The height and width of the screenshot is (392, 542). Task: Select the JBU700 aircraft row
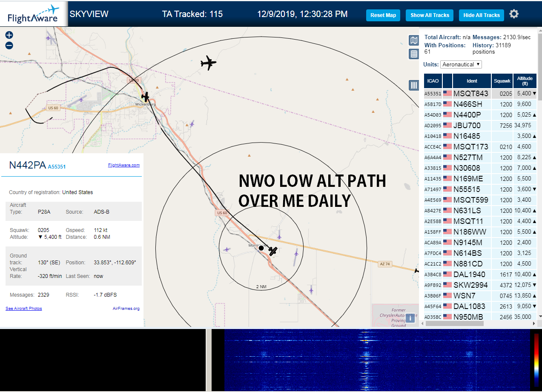(480, 125)
